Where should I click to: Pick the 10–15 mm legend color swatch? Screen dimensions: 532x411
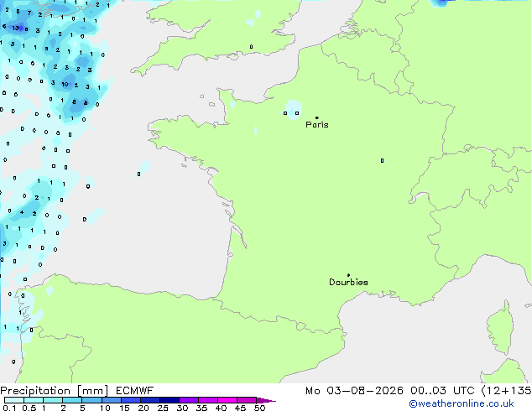(x=111, y=400)
